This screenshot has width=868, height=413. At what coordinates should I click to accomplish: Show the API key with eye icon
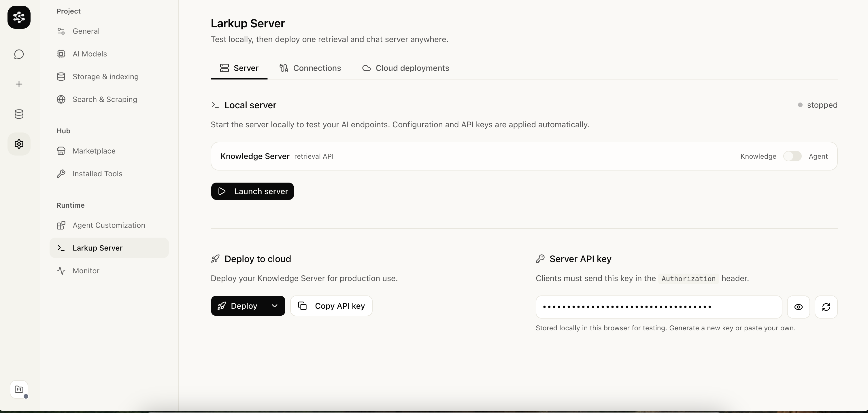tap(798, 307)
